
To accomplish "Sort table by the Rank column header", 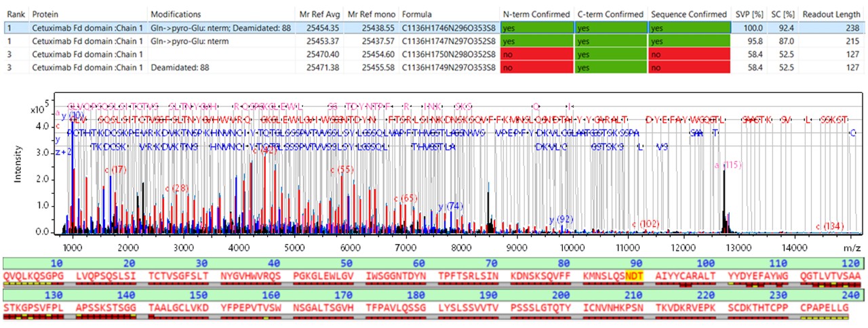I will [14, 14].
